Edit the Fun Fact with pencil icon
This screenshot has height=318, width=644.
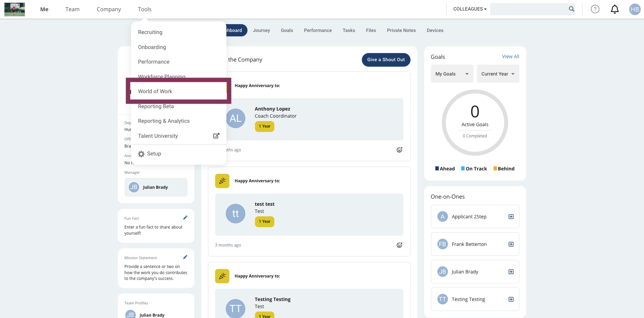click(x=185, y=218)
